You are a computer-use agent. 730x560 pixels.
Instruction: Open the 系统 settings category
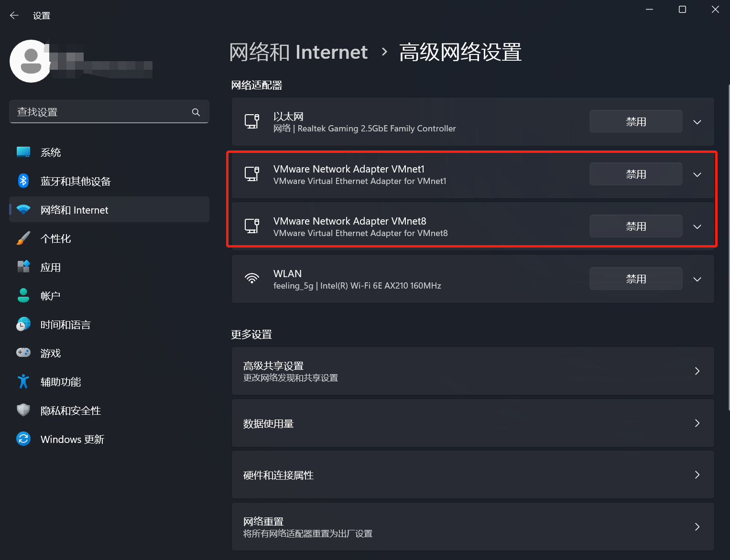[109, 152]
